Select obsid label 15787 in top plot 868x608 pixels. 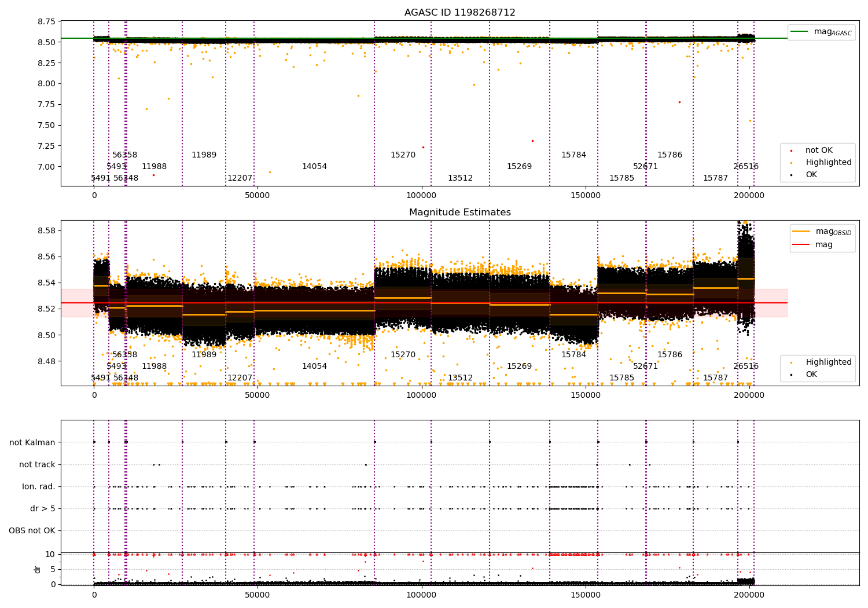[x=716, y=178]
